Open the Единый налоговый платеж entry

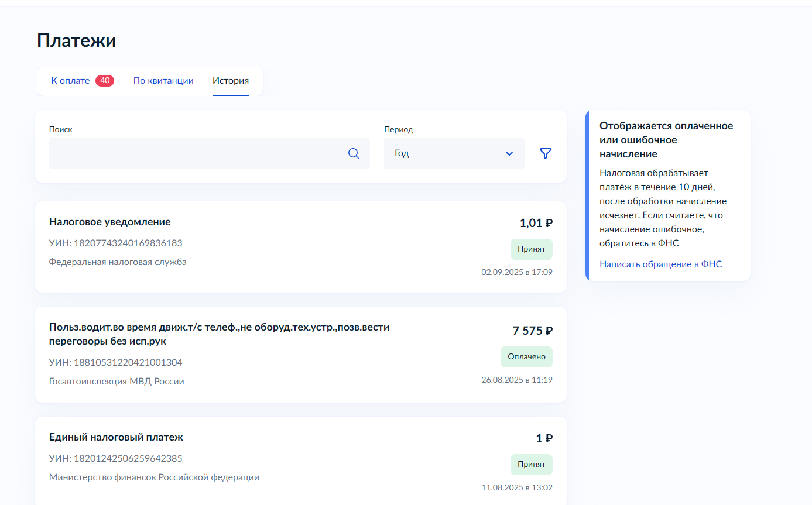click(x=116, y=438)
